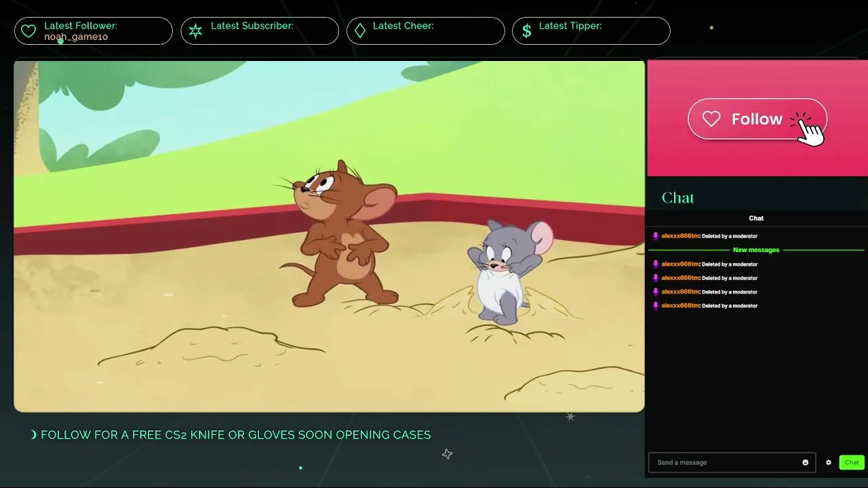Click the FOLLOW FOR A FREE CS2 KNIFE ticker text
Viewport: 868px width, 488px height.
point(235,434)
